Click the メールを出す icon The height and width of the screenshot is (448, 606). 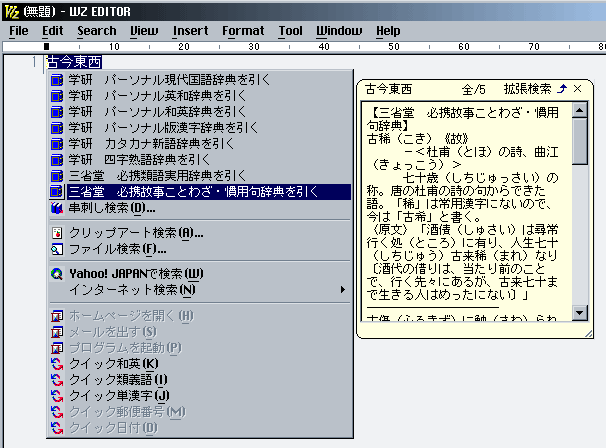click(57, 332)
